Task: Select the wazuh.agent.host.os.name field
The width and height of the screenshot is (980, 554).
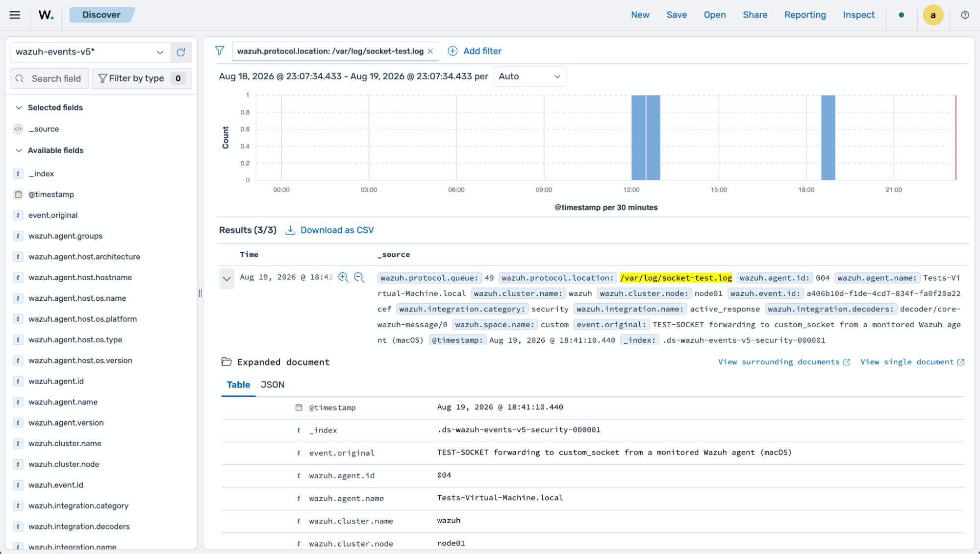Action: tap(77, 298)
